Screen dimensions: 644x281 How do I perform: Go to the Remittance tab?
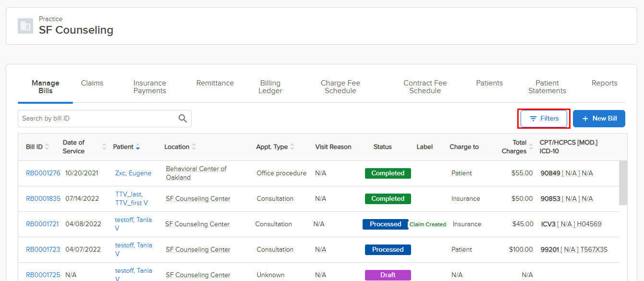(x=215, y=83)
